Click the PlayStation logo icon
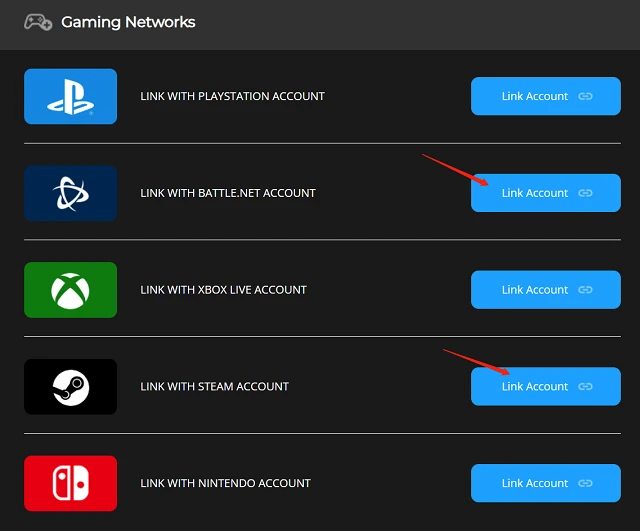Screen dimensions: 640x531 pyautogui.click(x=70, y=96)
